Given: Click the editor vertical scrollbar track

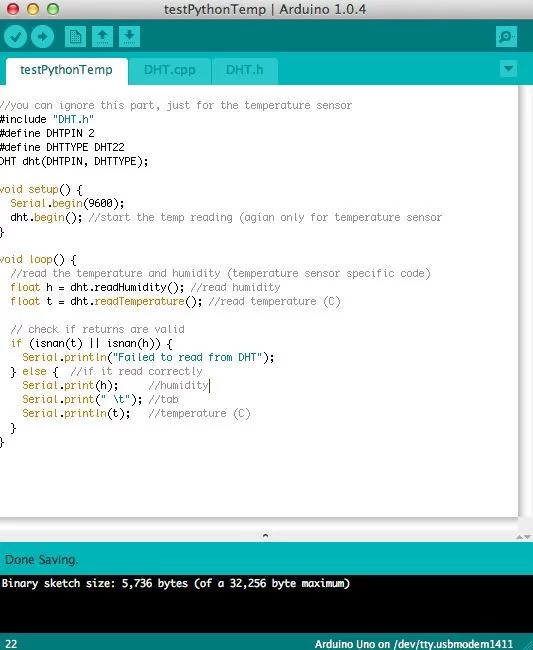Looking at the screenshot, I should coord(526,301).
